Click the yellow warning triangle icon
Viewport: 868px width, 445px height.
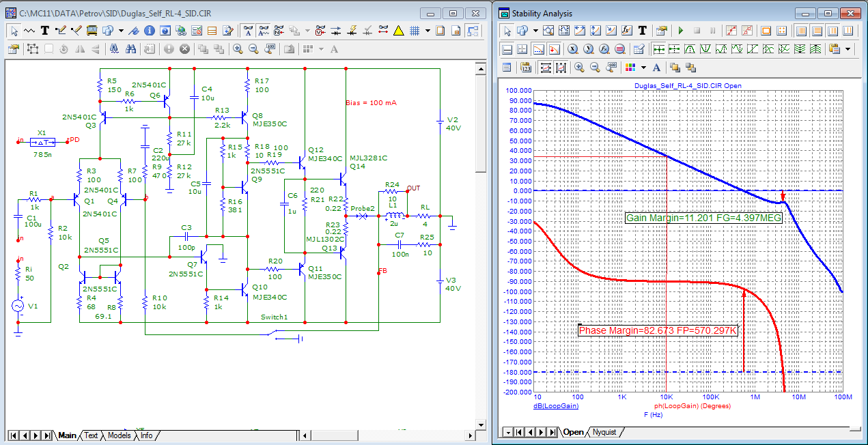click(399, 30)
